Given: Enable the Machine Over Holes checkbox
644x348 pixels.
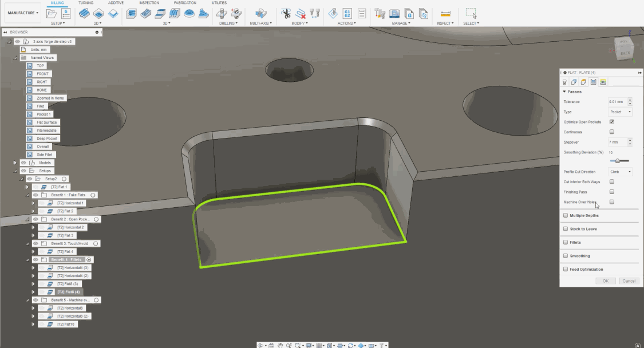Looking at the screenshot, I should point(612,202).
